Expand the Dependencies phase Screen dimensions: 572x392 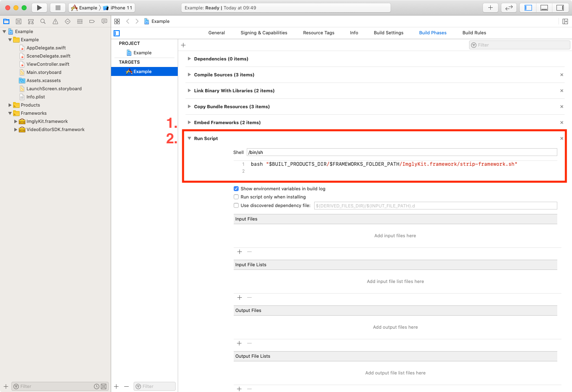click(x=189, y=59)
